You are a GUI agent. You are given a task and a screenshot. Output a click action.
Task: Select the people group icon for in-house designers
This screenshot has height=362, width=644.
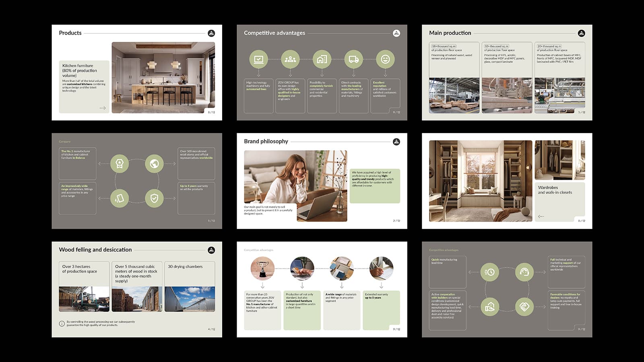(x=290, y=60)
